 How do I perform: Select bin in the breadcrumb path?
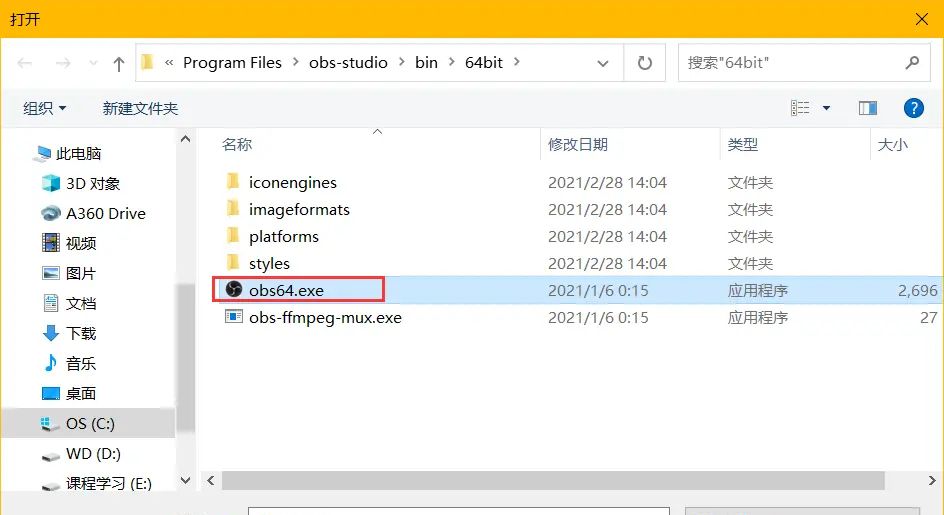[426, 63]
